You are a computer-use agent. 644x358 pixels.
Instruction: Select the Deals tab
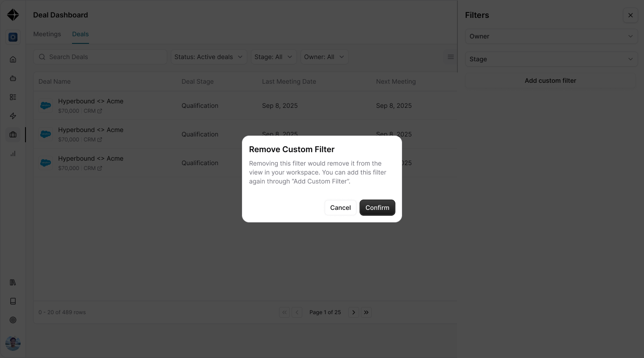point(80,34)
